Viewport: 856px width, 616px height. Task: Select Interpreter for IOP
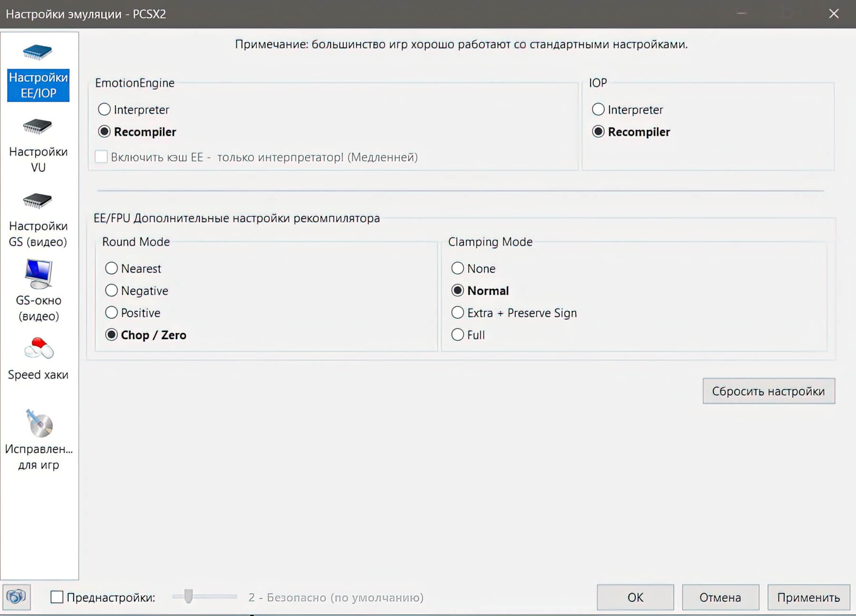[598, 110]
